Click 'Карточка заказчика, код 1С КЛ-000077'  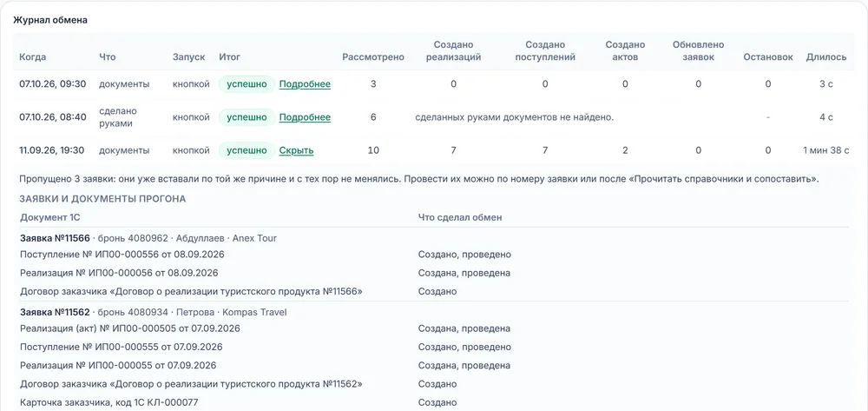pos(109,402)
